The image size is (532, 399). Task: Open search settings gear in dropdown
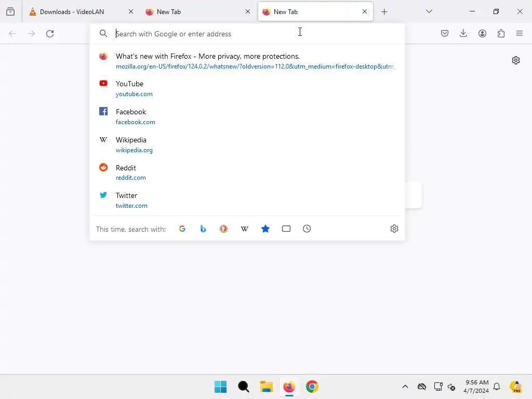(x=394, y=229)
